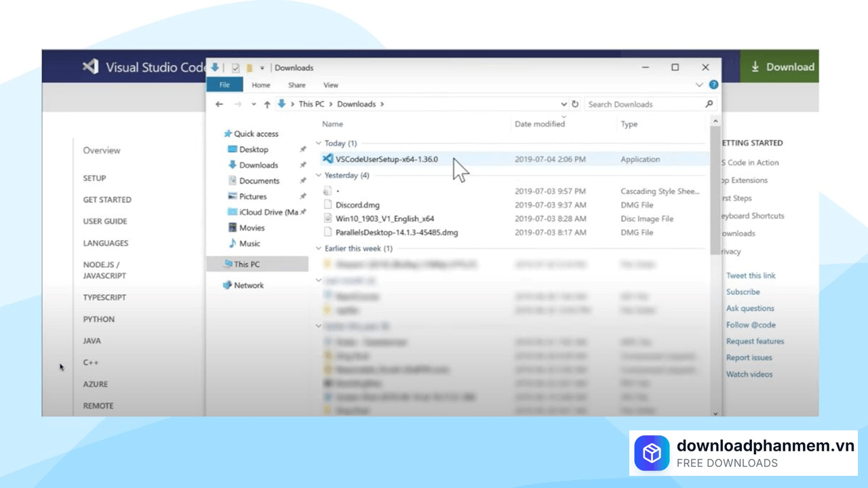868x488 pixels.
Task: Unpin Documents from Quick access
Action: [303, 180]
